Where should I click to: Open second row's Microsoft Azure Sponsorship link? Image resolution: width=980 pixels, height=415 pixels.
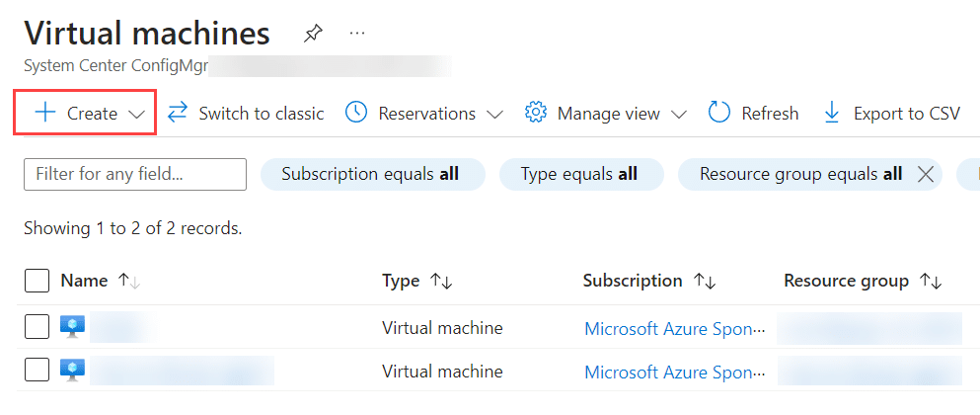[x=674, y=372]
